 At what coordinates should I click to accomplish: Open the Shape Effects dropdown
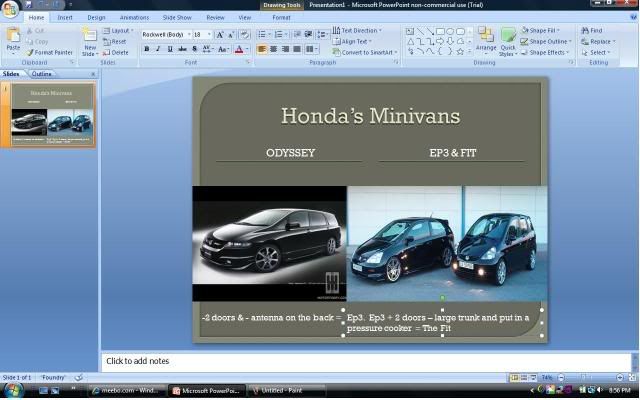point(544,53)
